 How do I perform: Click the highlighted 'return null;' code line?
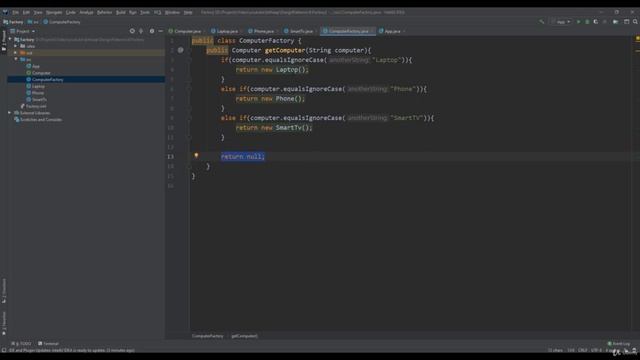(x=243, y=156)
